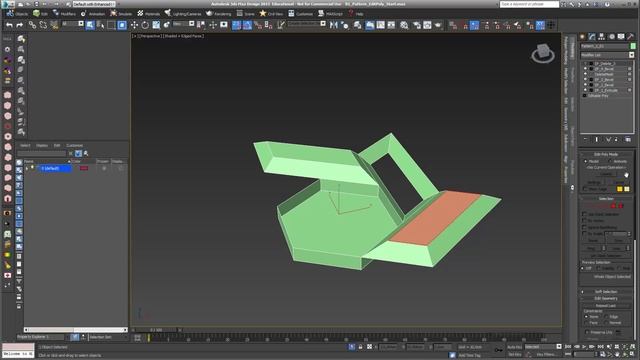Image resolution: width=640 pixels, height=360 pixels.
Task: Expand the 0 (default) layer row
Action: pyautogui.click(x=27, y=168)
